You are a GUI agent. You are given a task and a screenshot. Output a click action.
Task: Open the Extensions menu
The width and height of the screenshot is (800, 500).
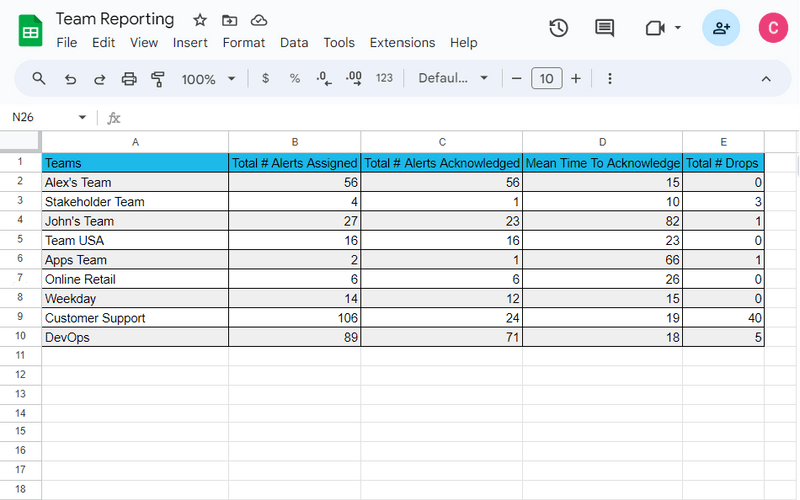point(402,42)
